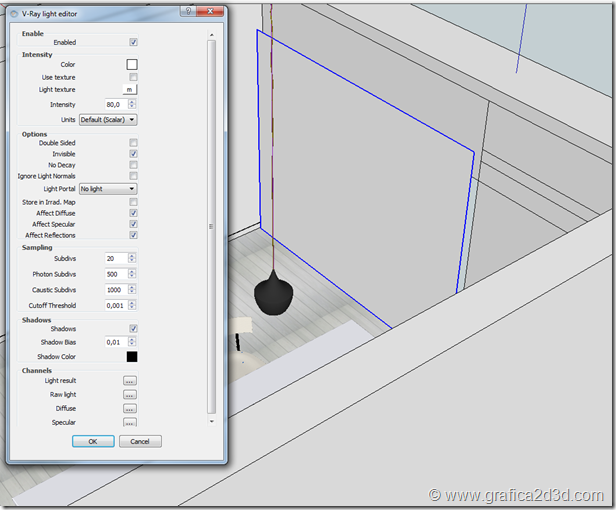Enable the Double Sided checkbox
The width and height of the screenshot is (616, 510).
[133, 143]
